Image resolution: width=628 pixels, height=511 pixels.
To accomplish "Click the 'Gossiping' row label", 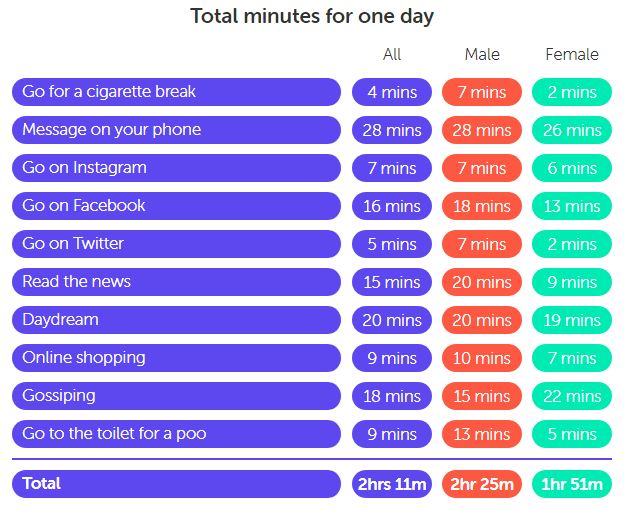I will coord(176,396).
